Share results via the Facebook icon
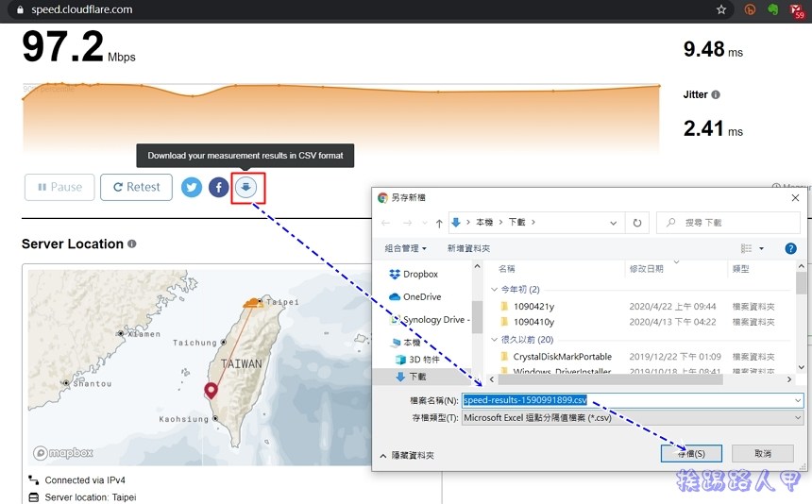This screenshot has height=504, width=812. point(218,188)
